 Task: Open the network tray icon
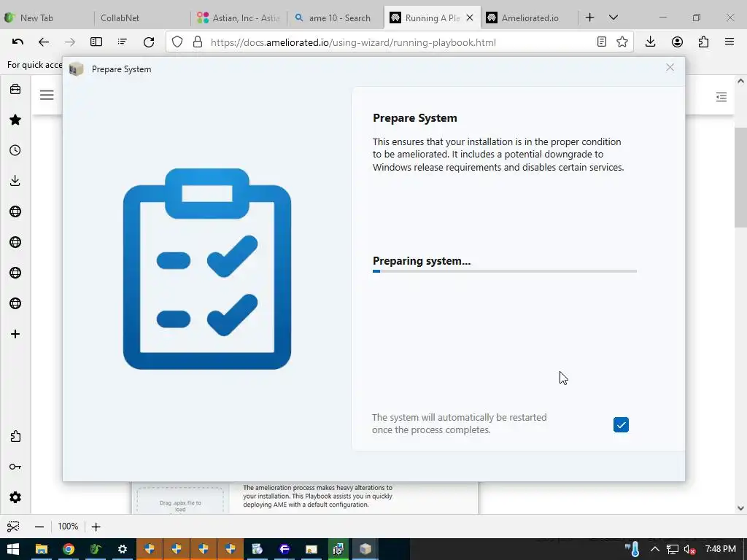point(672,549)
